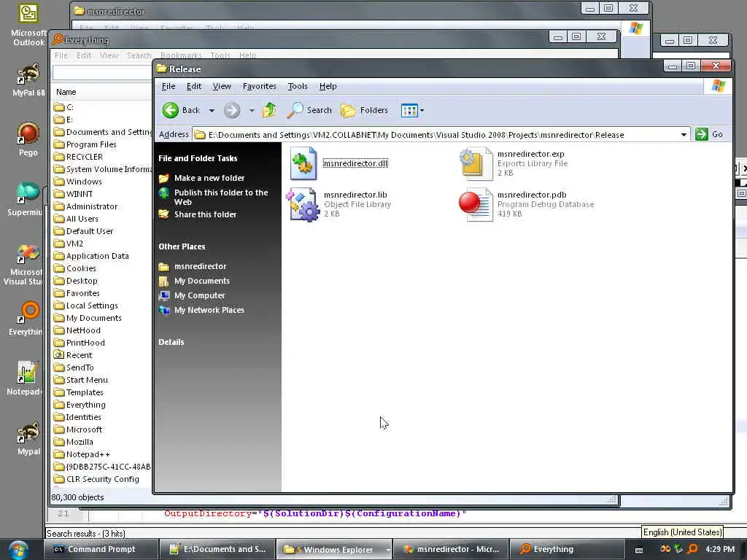747x560 pixels.
Task: Select the msnredirector.dll file icon
Action: pos(303,163)
